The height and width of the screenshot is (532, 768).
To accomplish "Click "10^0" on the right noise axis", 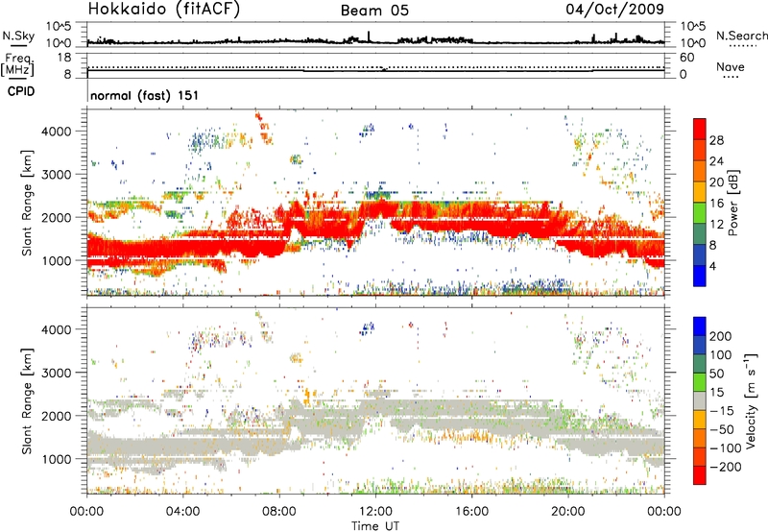I will [x=693, y=43].
